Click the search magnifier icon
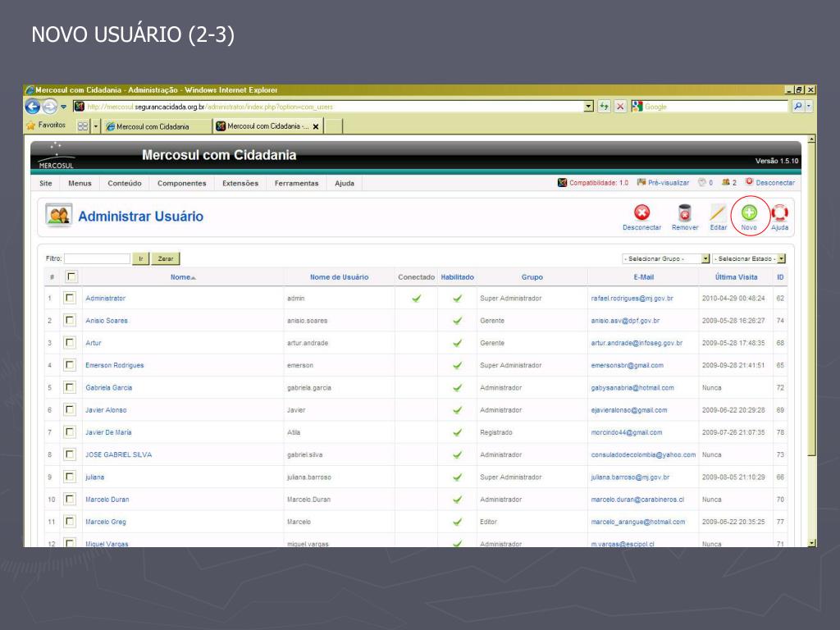The width and height of the screenshot is (840, 630). point(797,106)
